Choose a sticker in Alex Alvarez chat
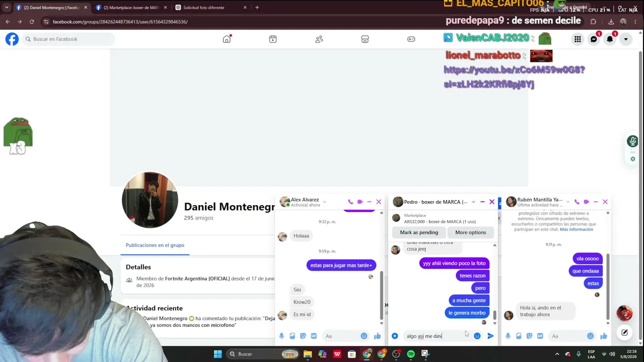The height and width of the screenshot is (362, 644). point(303,336)
